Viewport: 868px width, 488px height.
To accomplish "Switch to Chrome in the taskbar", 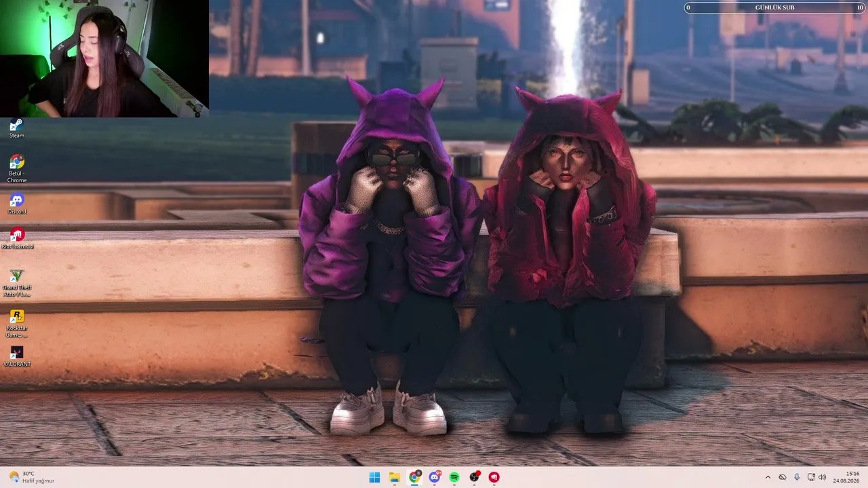I will [414, 477].
